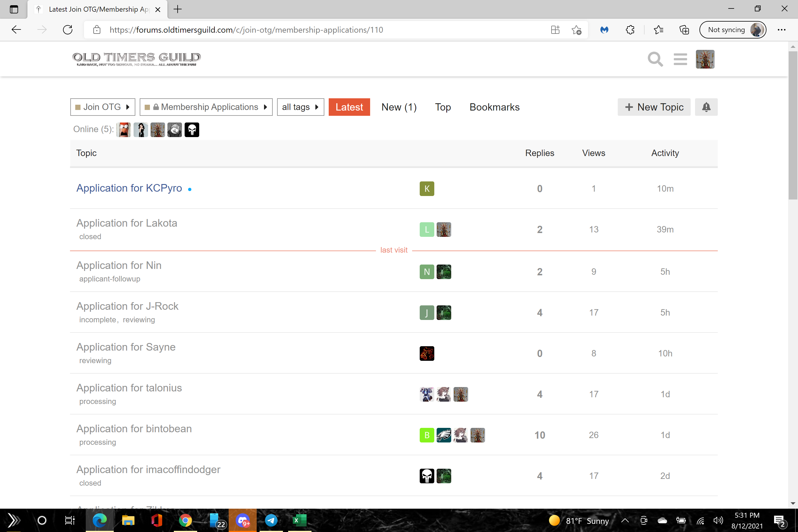This screenshot has height=532, width=798.
Task: Sort topics by Replies column header
Action: 540,153
